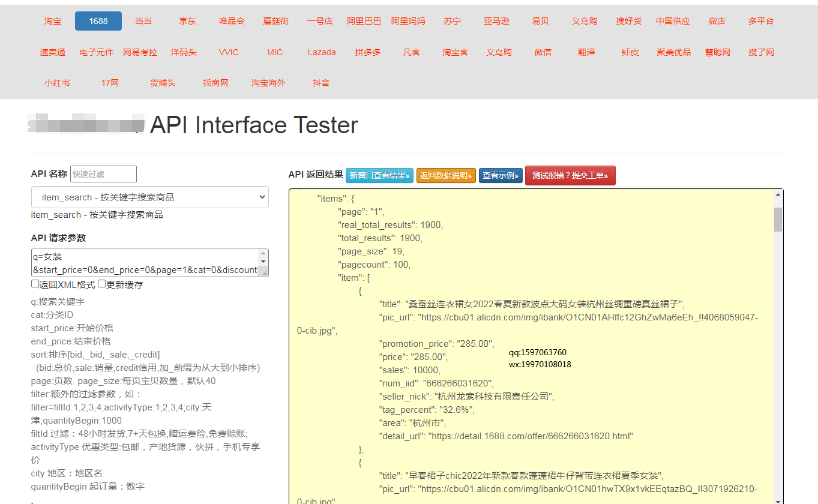Switch to the 京东 platform
Image resolution: width=818 pixels, height=504 pixels.
(187, 21)
